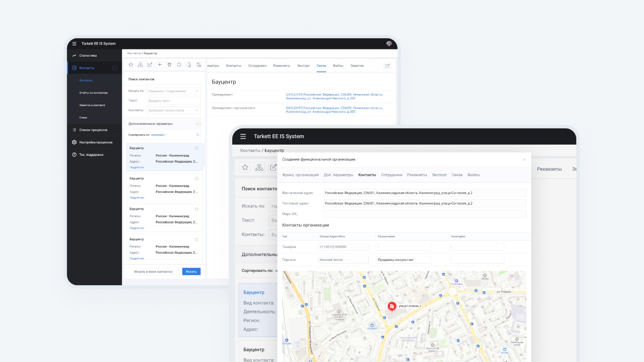Click the Текст input field in the back window
The height and width of the screenshot is (362, 644).
pos(174,101)
